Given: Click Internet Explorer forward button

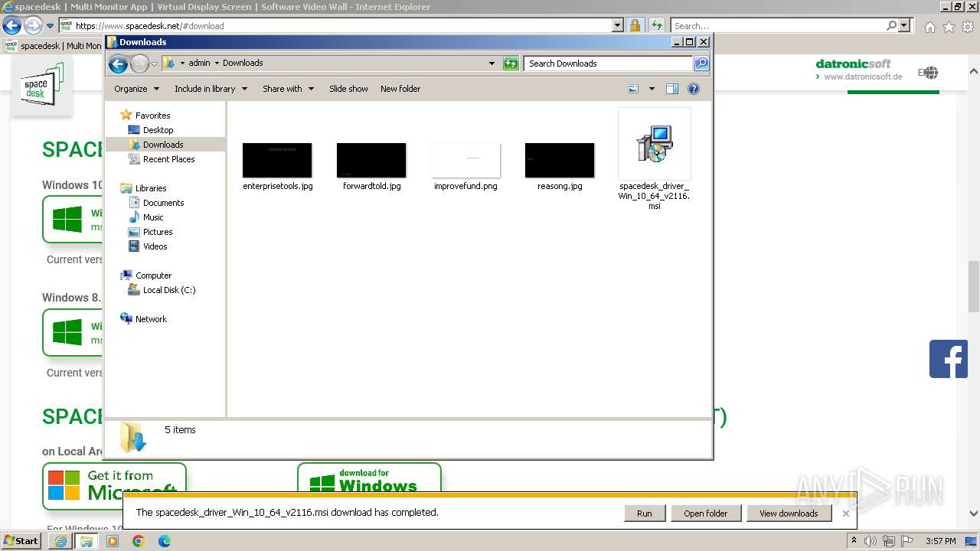Looking at the screenshot, I should click(33, 25).
